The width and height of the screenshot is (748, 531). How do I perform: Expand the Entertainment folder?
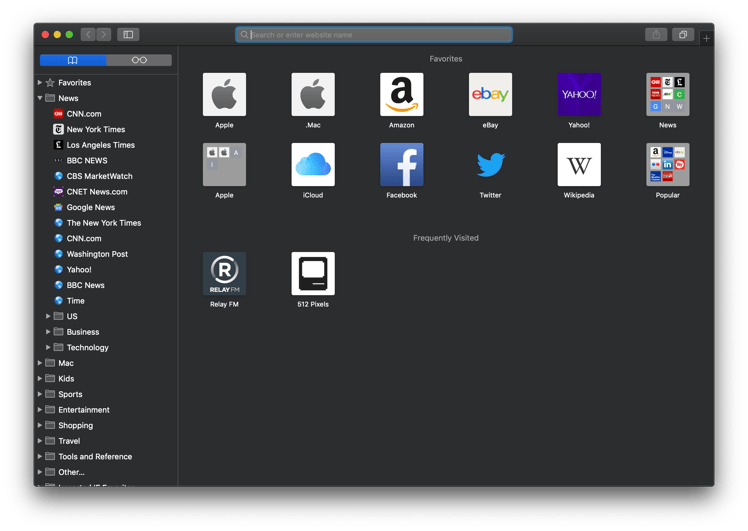40,410
